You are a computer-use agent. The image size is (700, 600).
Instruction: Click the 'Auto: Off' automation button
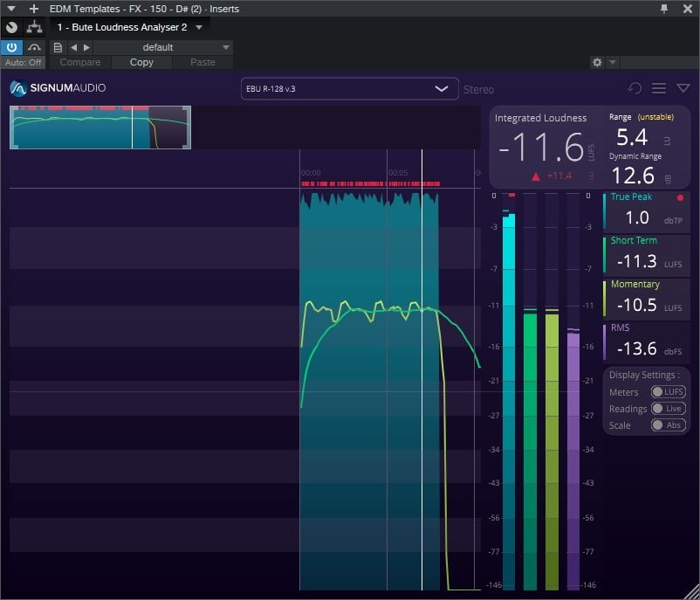point(23,63)
